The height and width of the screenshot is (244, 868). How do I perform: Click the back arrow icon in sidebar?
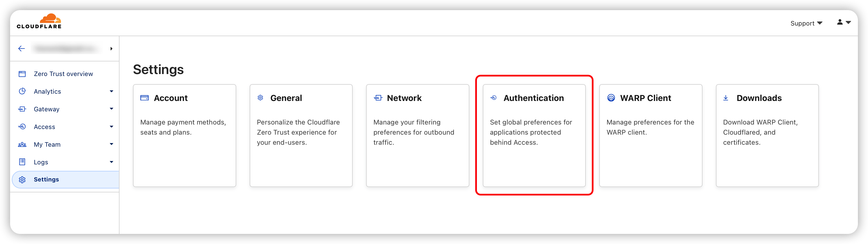pyautogui.click(x=22, y=49)
